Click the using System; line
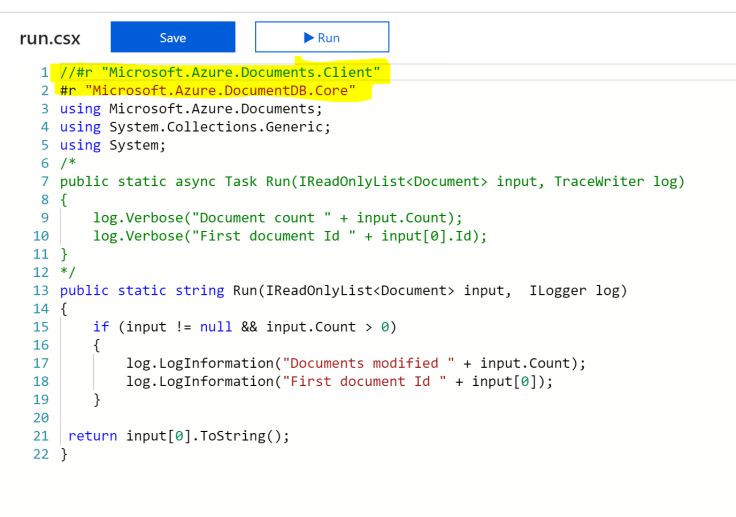736x517 pixels. 113,146
